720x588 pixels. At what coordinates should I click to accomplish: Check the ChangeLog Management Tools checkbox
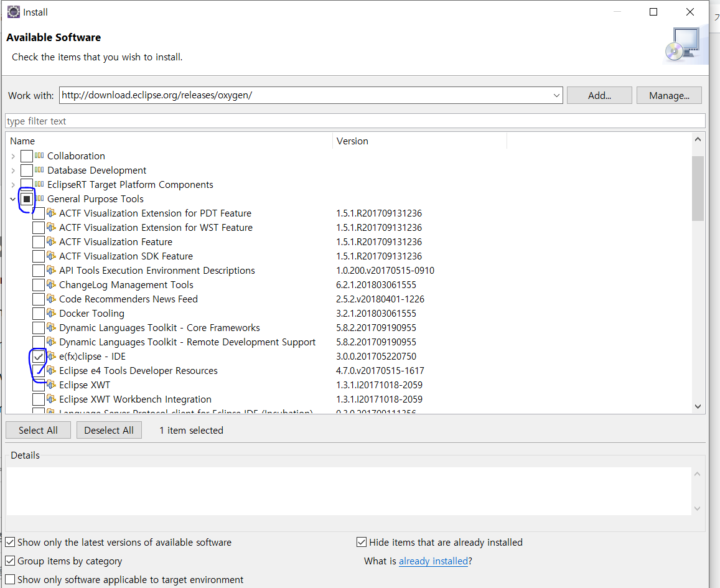click(39, 285)
